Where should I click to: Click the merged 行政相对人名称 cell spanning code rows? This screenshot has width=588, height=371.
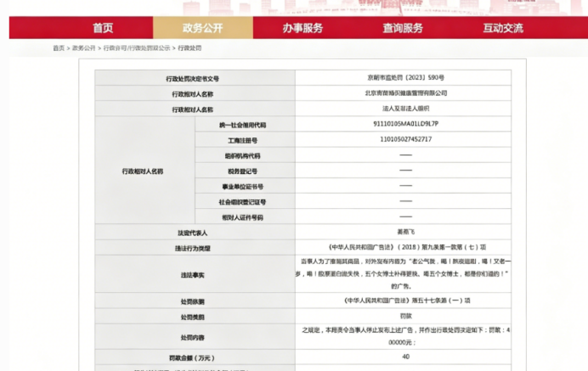[x=144, y=171]
